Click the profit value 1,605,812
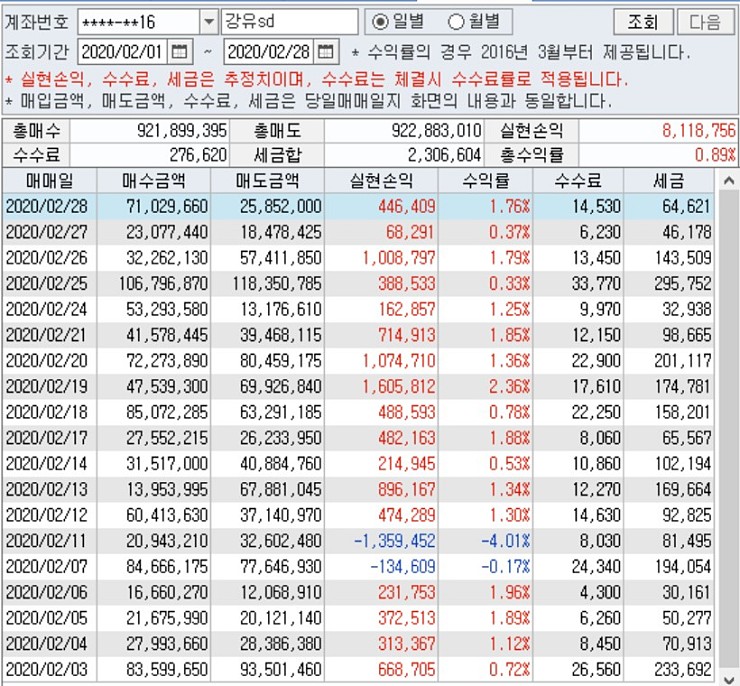This screenshot has height=686, width=740. [x=399, y=386]
